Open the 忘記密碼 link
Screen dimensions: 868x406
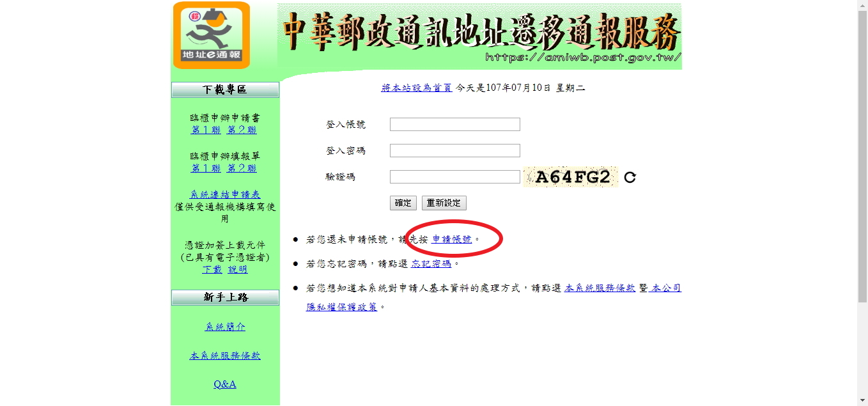click(x=431, y=263)
